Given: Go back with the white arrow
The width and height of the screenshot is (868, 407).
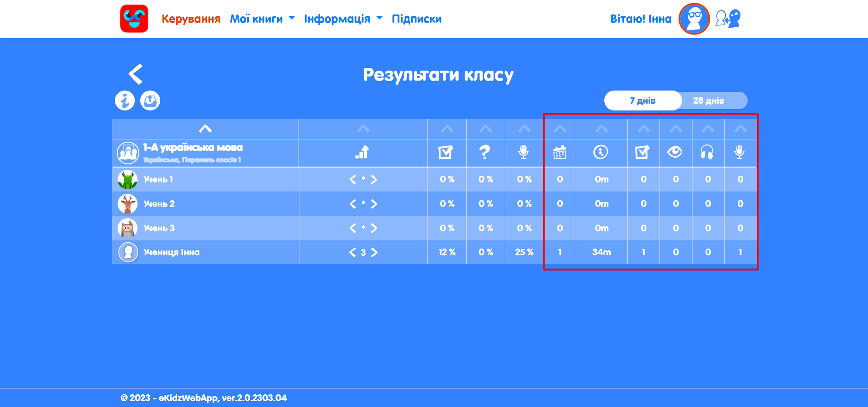Looking at the screenshot, I should (x=136, y=74).
